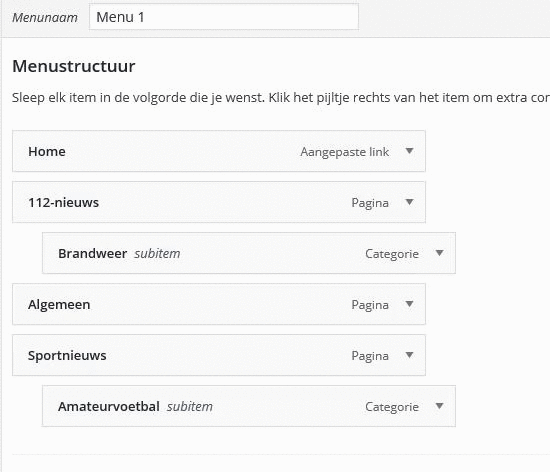Click the Categorie label on Amateurvoetbal
Viewport: 550px width, 472px height.
click(392, 407)
